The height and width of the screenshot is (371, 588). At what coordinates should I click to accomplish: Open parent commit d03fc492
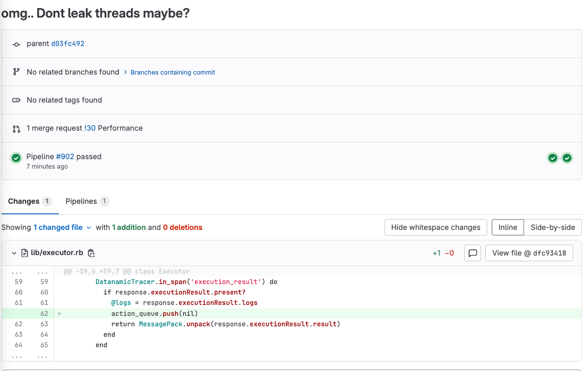[67, 44]
